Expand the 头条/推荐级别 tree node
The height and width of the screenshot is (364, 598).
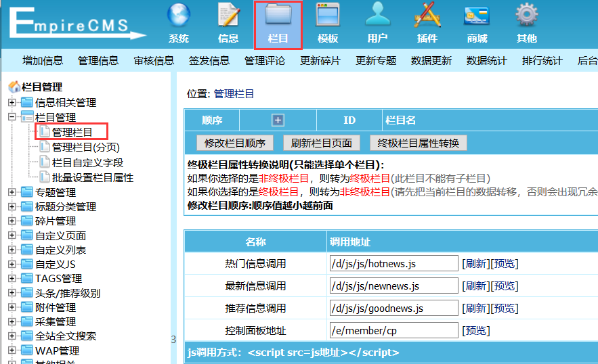coord(12,293)
